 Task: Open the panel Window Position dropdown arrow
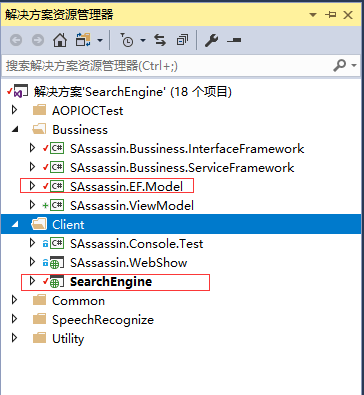click(x=313, y=15)
